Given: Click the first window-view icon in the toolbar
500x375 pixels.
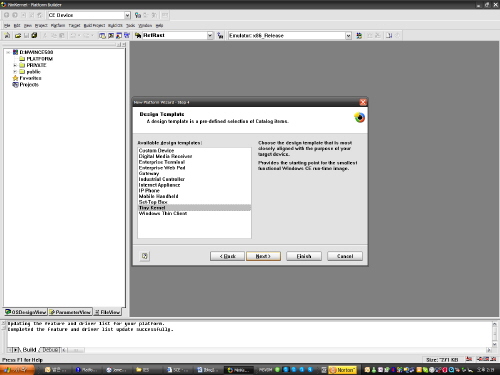Looking at the screenshot, I should (x=102, y=35).
